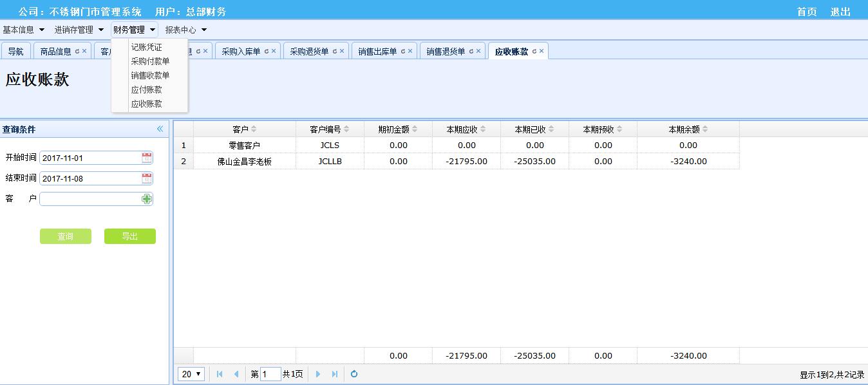868x385 pixels.
Task: Collapse the query conditions panel
Action: click(160, 129)
